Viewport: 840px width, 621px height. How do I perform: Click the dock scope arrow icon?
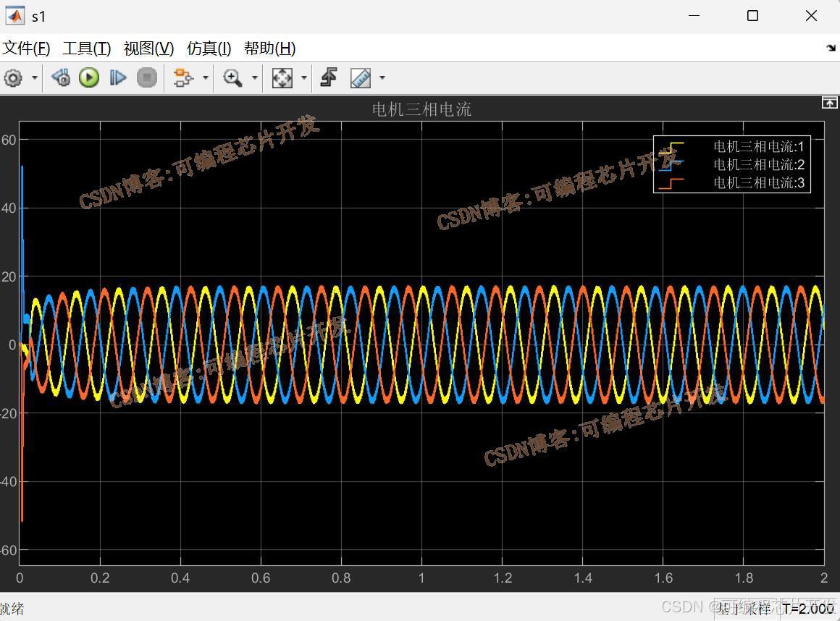click(831, 48)
